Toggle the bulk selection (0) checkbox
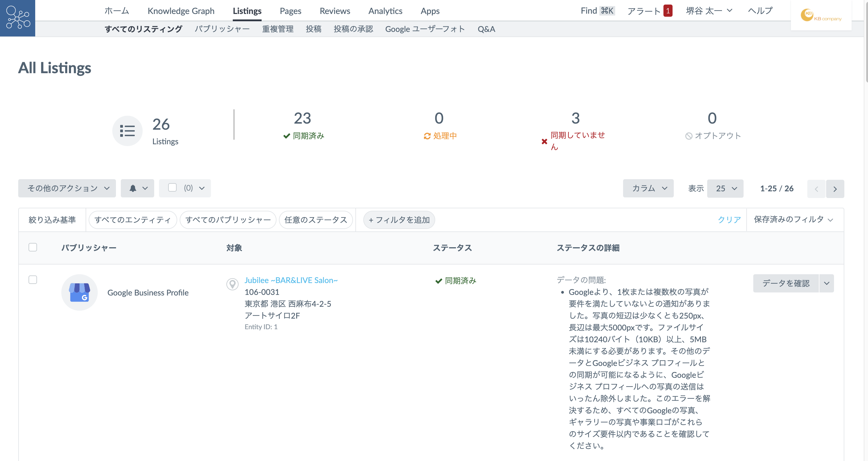868x461 pixels. point(172,187)
